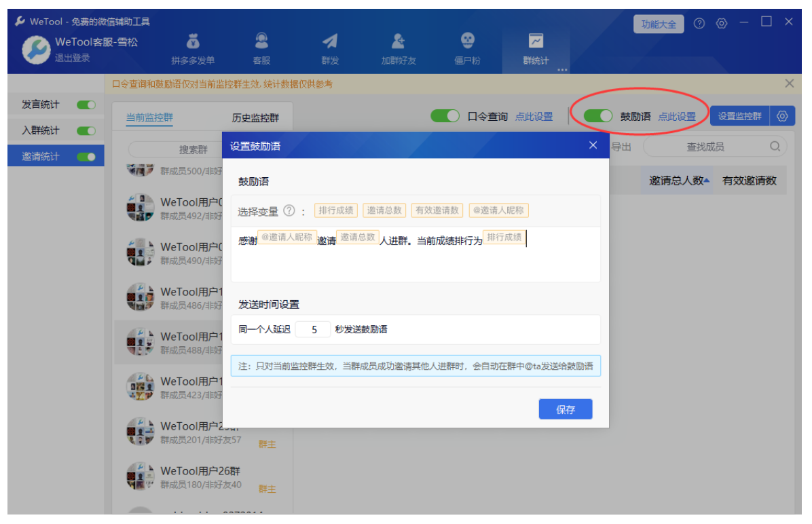Select group with 群成员201/非好友57
Screen dimensions: 812x524
coord(204,432)
